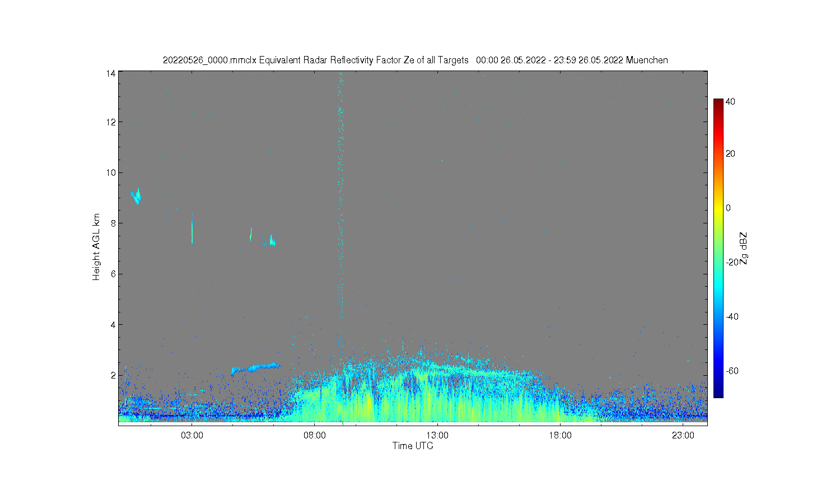Click the 'Height AGL km' axis label
The width and height of the screenshot is (840, 504).
[96, 247]
